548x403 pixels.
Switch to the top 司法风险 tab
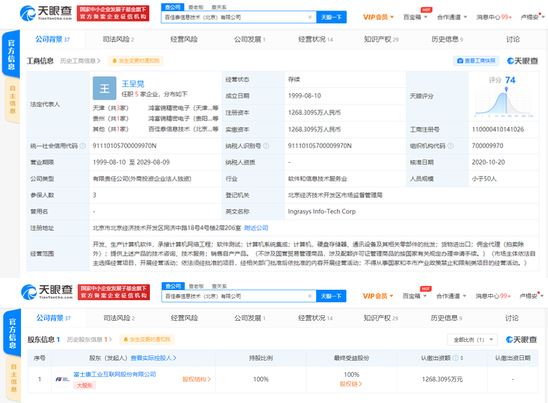click(118, 39)
